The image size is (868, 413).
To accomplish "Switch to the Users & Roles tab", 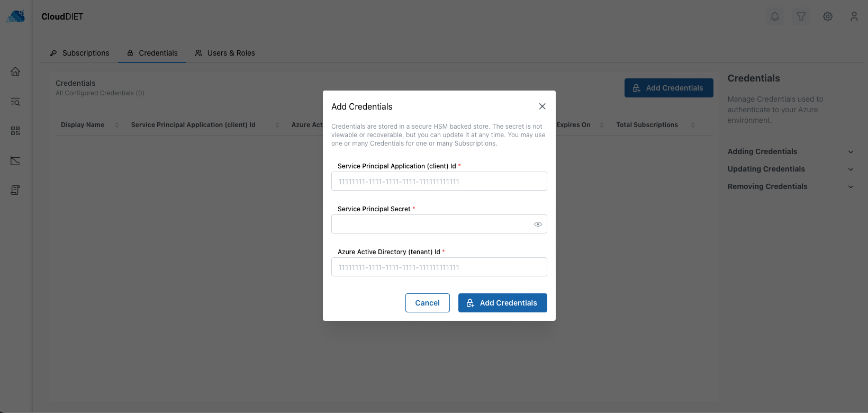I will tap(225, 53).
